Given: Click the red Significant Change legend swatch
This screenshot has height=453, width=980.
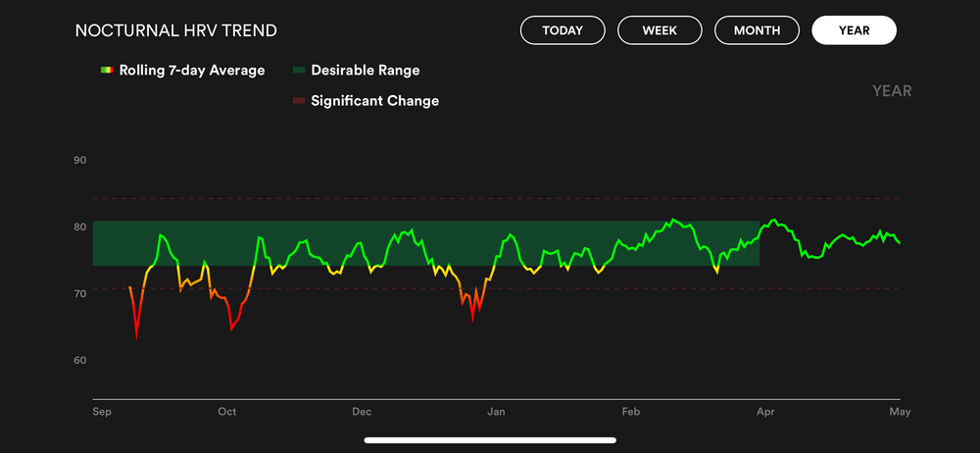Looking at the screenshot, I should pyautogui.click(x=298, y=101).
